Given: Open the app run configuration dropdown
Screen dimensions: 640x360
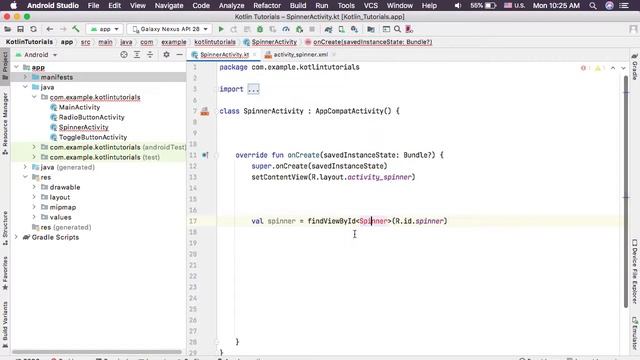Looking at the screenshot, I should (104, 29).
